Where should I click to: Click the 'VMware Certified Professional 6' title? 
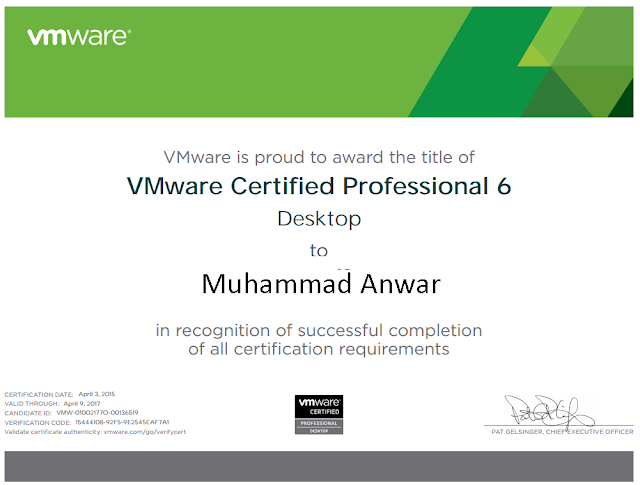319,186
